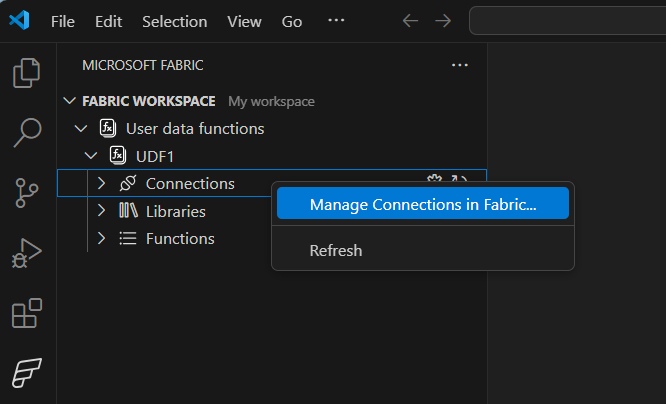Click the command center search box

pos(566,21)
